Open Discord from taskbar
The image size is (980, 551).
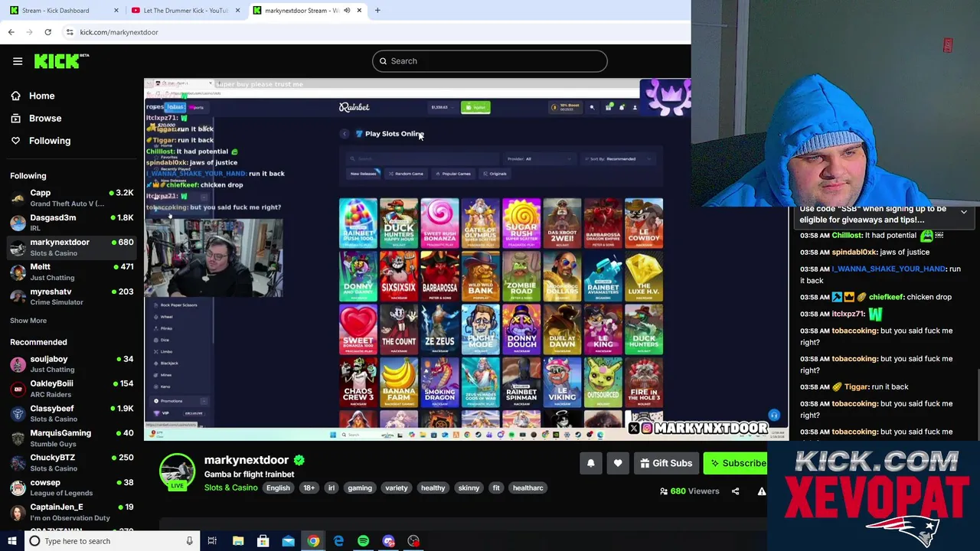(x=388, y=541)
